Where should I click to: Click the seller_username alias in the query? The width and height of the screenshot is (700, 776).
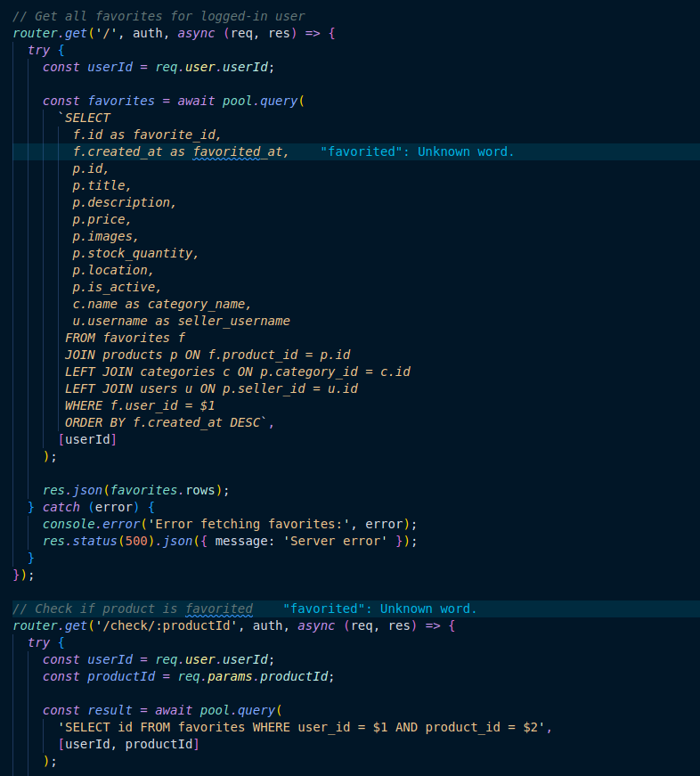[234, 321]
